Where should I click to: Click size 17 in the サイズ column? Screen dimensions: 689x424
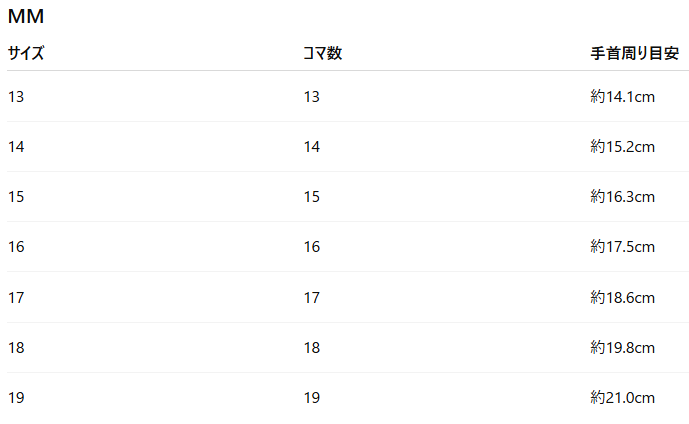pyautogui.click(x=16, y=297)
